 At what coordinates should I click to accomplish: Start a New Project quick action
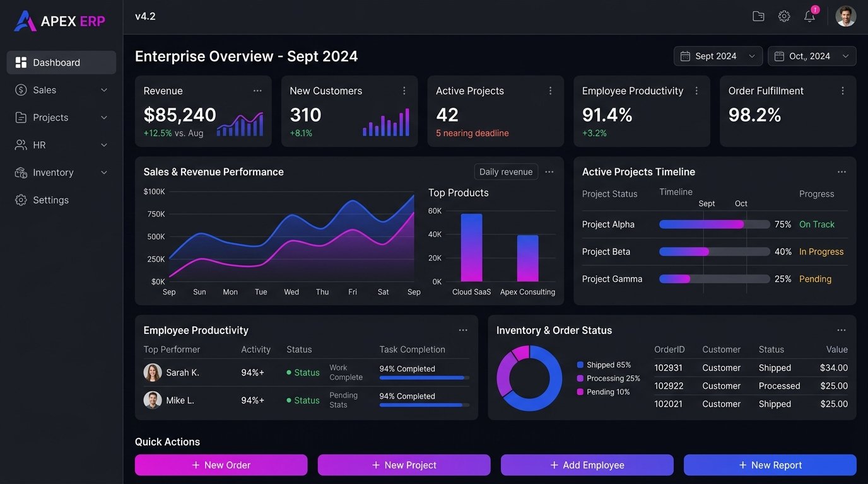pos(404,465)
